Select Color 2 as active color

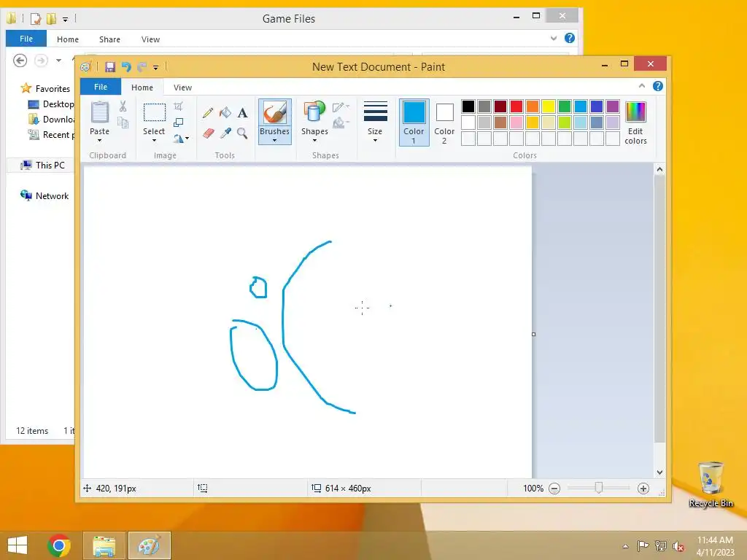point(444,122)
